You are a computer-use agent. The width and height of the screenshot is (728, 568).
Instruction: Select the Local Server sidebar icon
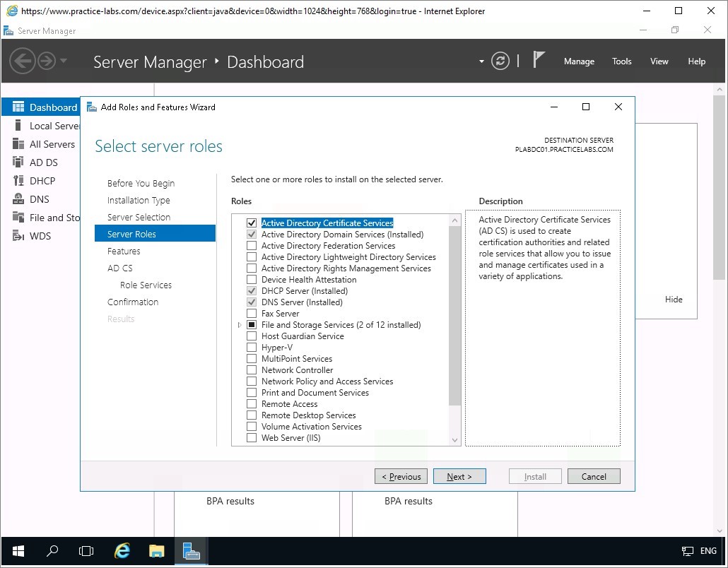tap(18, 125)
